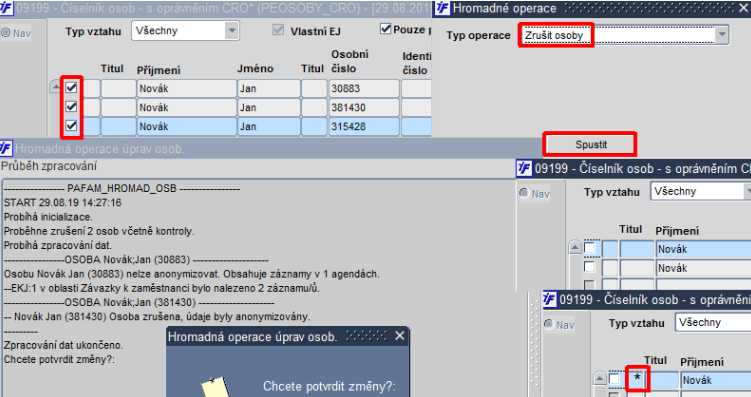Select the Nav radio button in top-left window
The height and width of the screenshot is (397, 751).
pos(6,33)
